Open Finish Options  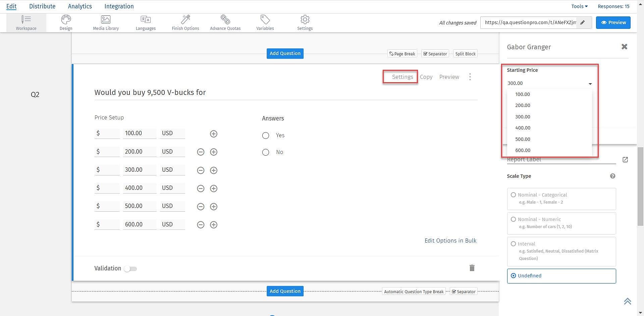[x=185, y=23]
